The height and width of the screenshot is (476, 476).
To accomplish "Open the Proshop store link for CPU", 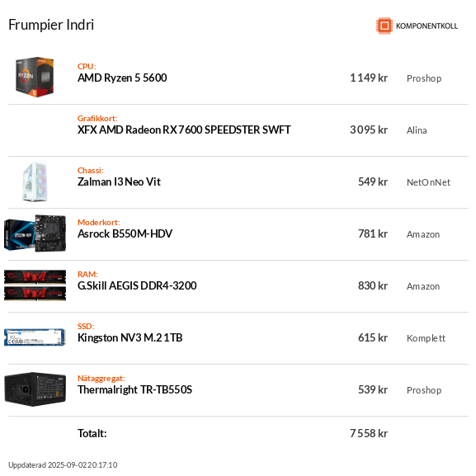I will pos(424,78).
